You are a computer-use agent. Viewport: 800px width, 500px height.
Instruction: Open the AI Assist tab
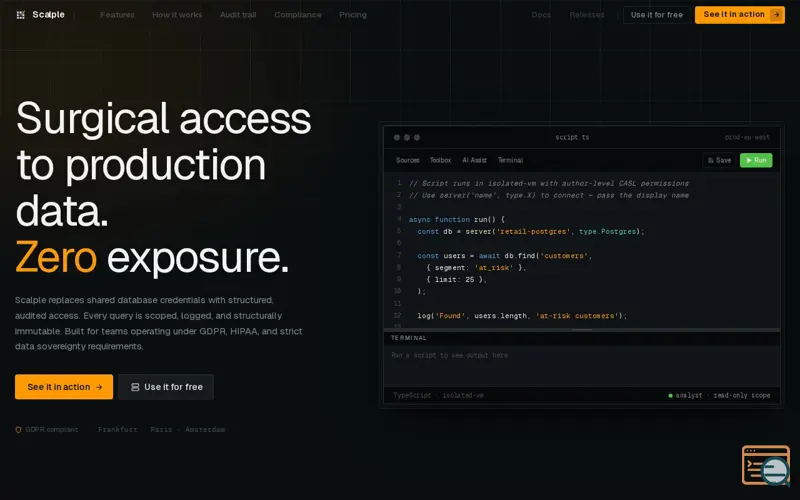point(474,160)
